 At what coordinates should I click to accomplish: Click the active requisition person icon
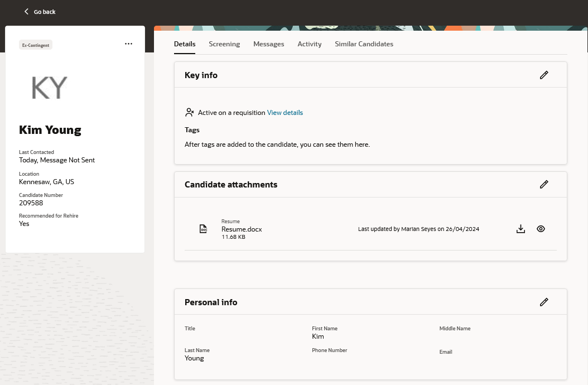[189, 112]
